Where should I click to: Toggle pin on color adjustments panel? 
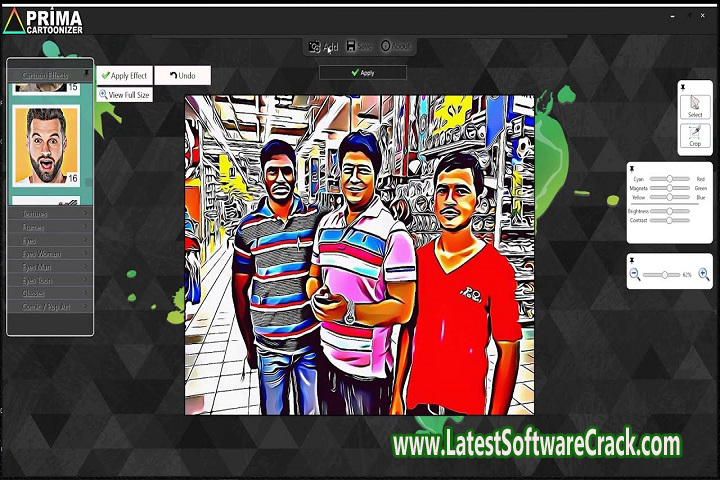pyautogui.click(x=632, y=168)
